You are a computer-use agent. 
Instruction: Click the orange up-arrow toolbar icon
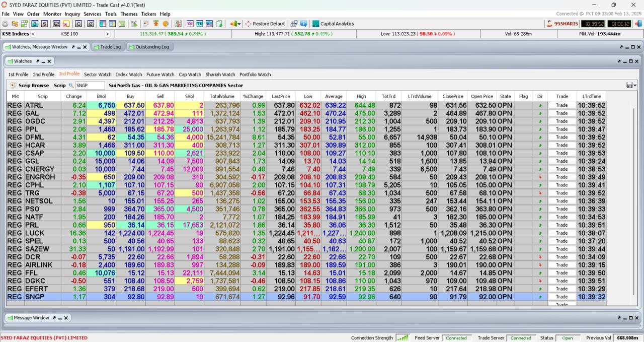(x=156, y=24)
